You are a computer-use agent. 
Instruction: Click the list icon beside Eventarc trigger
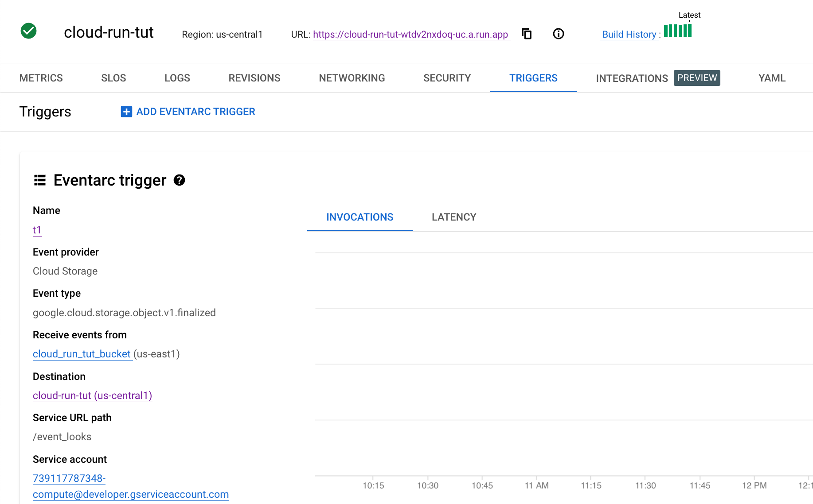(x=40, y=180)
